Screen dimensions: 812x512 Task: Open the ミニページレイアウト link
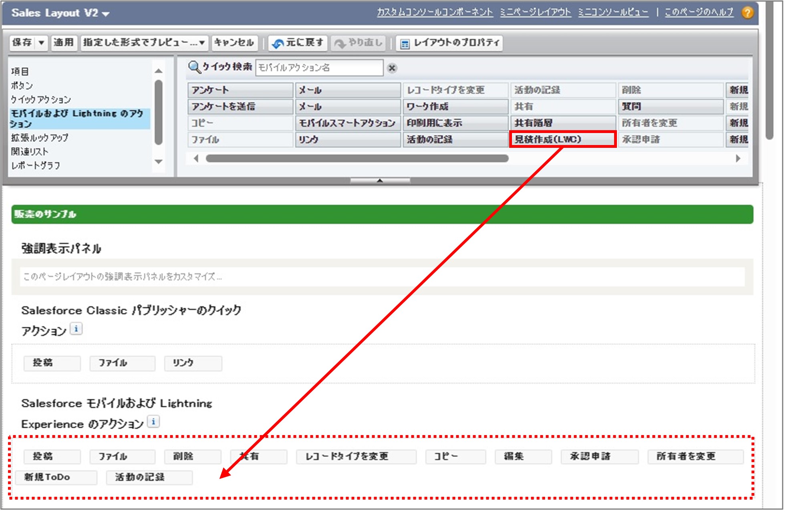coord(535,12)
